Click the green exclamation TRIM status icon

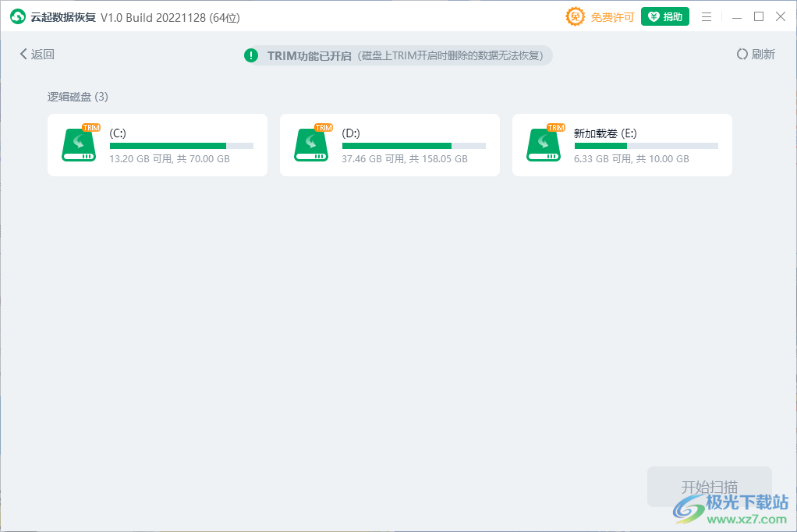point(251,55)
